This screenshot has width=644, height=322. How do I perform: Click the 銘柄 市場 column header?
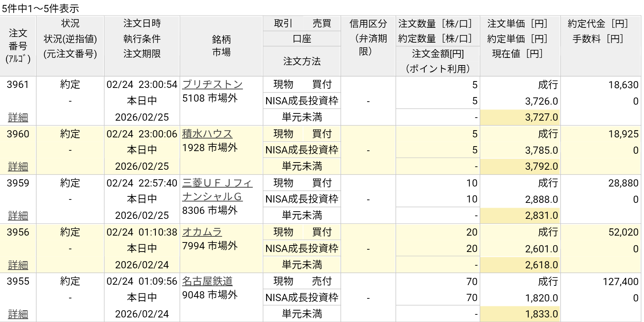pyautogui.click(x=221, y=46)
